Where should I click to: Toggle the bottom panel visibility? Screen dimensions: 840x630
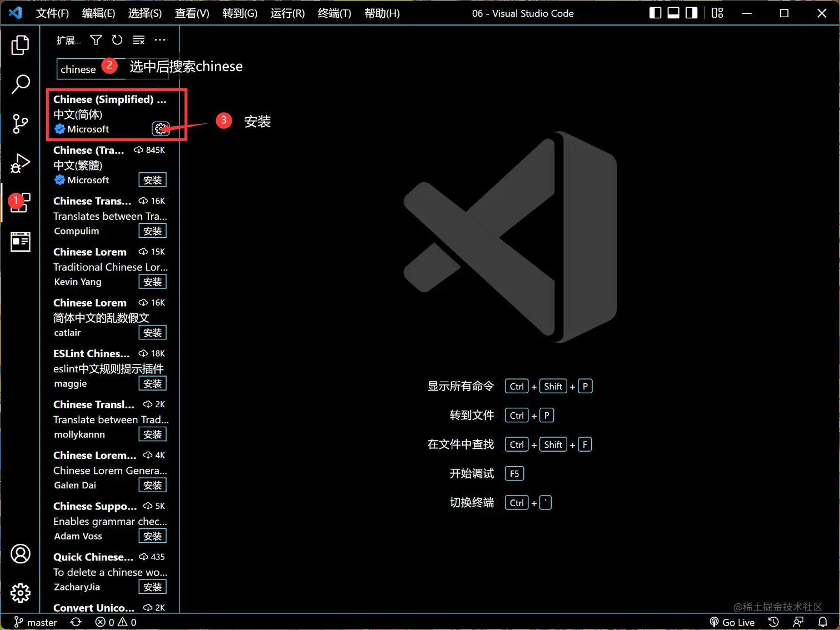coord(673,12)
